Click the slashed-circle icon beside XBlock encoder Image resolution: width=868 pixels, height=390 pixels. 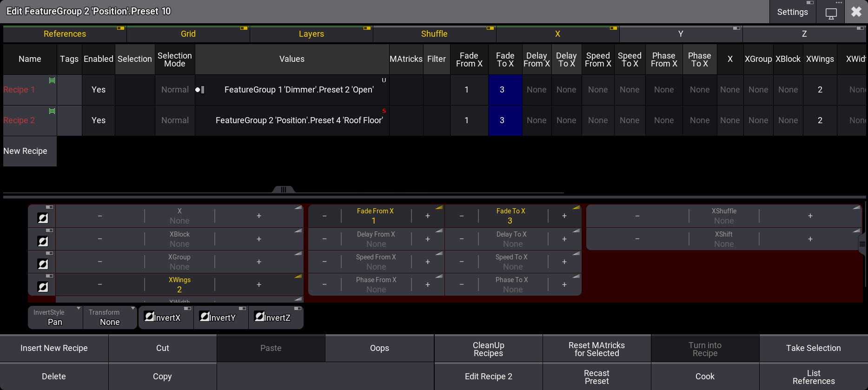pyautogui.click(x=43, y=241)
